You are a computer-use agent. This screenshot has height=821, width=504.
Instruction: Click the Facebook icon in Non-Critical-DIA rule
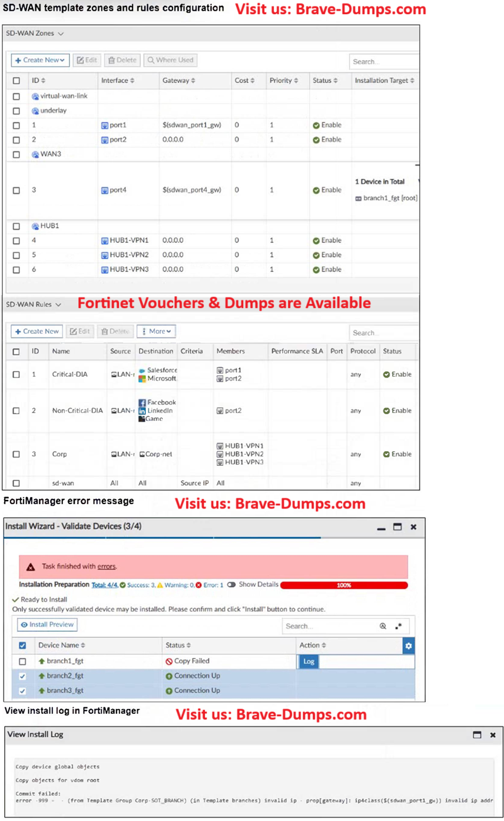click(x=142, y=402)
